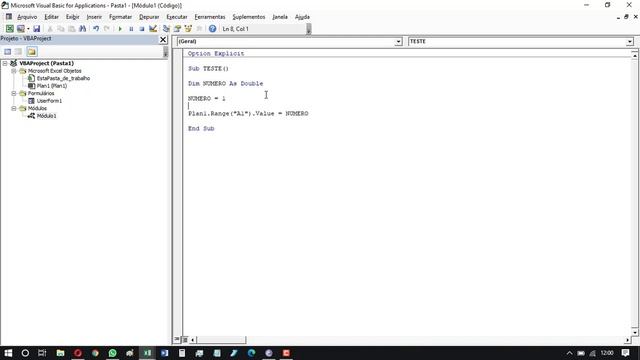
Task: Open VBA Help question mark icon
Action: (x=212, y=29)
